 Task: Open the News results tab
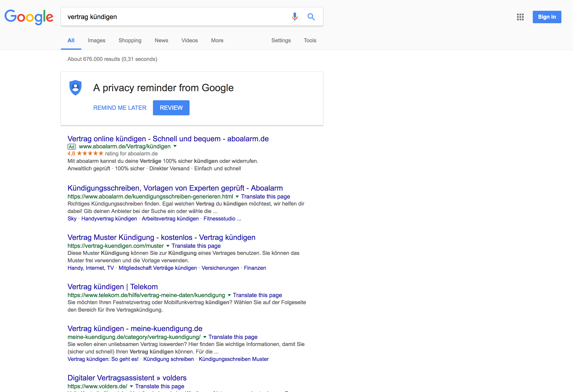coord(161,40)
